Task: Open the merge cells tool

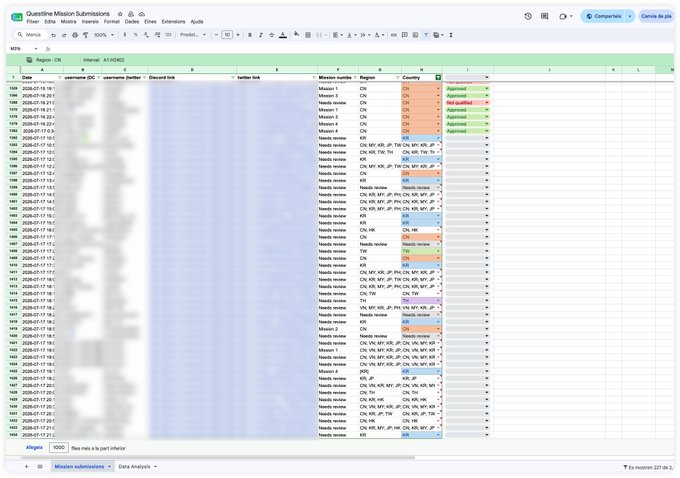Action: (x=319, y=35)
